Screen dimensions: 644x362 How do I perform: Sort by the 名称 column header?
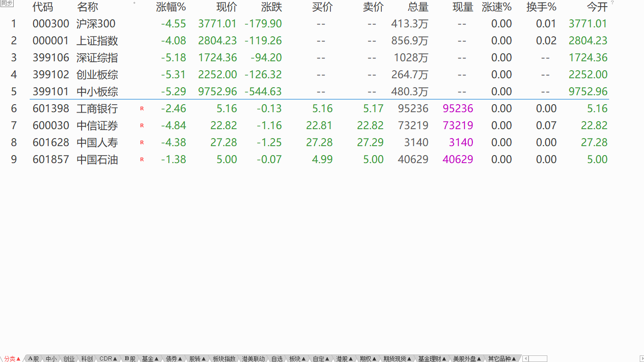(x=87, y=7)
